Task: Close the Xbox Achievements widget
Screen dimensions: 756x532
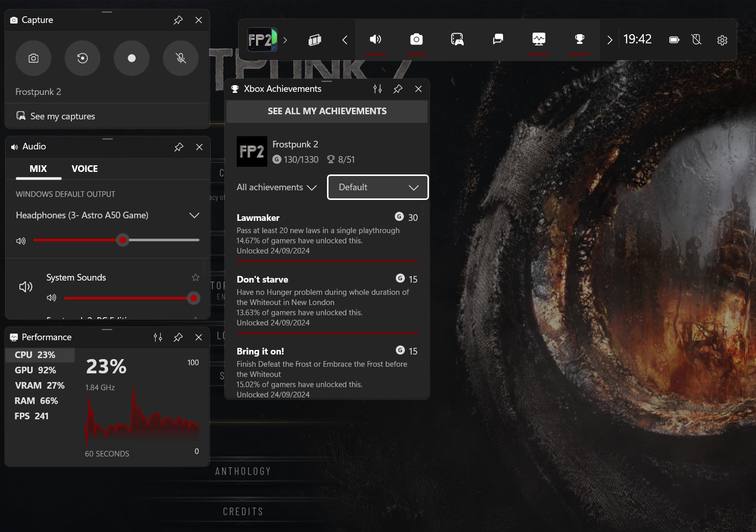Action: point(418,89)
